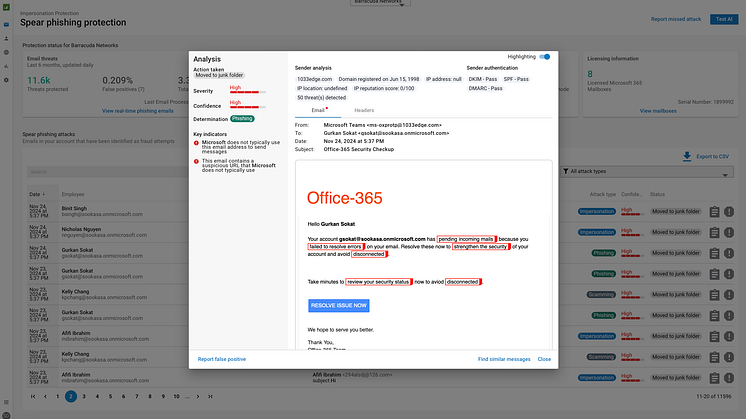Viewport: 746px width, 419px height.
Task: Open View real-time phishing emails link
Action: 137,111
